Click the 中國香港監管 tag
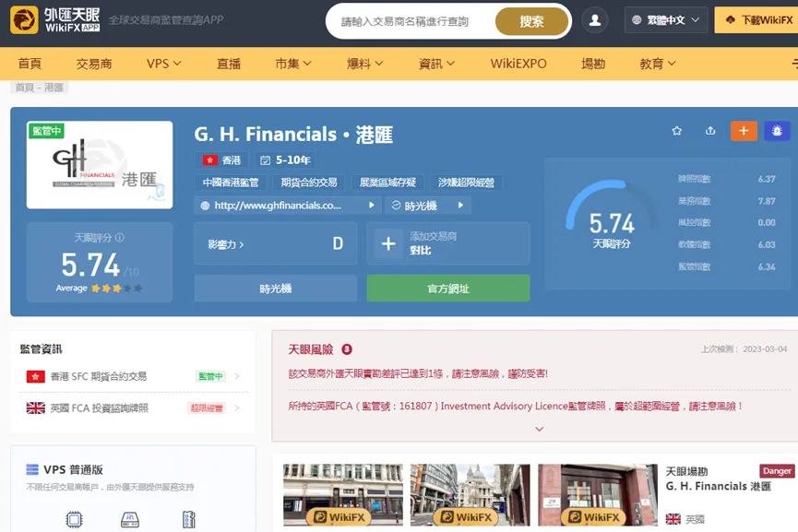This screenshot has height=532, width=798. (231, 182)
